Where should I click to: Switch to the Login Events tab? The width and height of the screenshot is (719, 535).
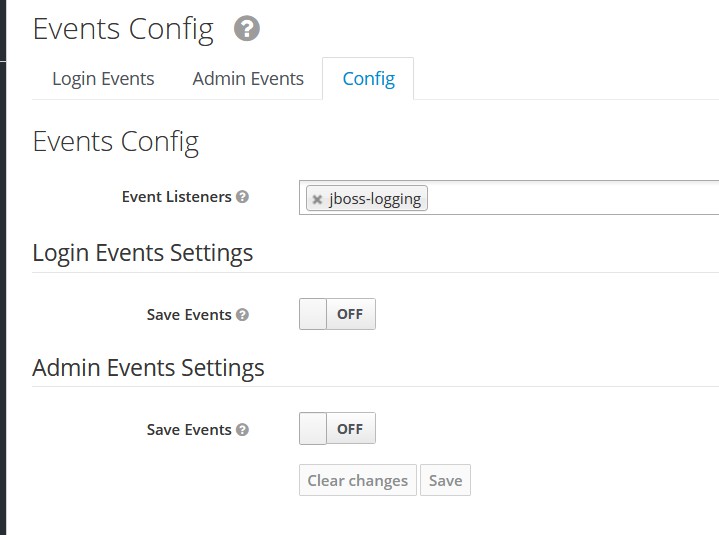tap(103, 78)
